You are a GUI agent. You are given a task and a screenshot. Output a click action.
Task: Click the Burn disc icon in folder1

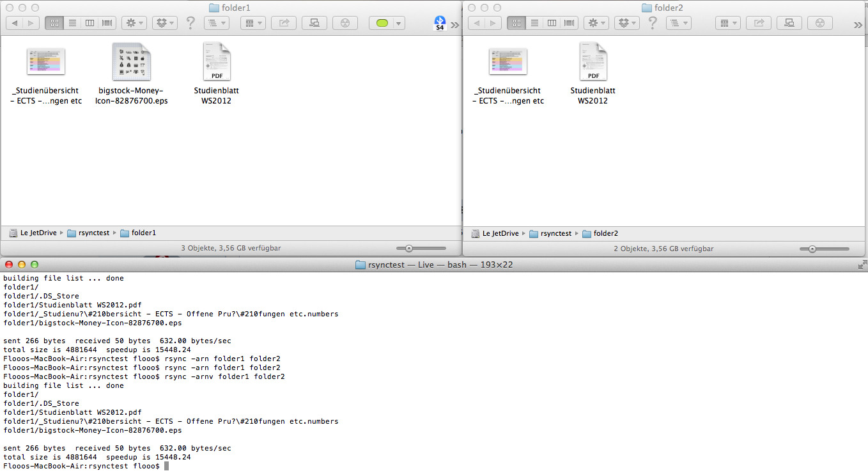(345, 23)
